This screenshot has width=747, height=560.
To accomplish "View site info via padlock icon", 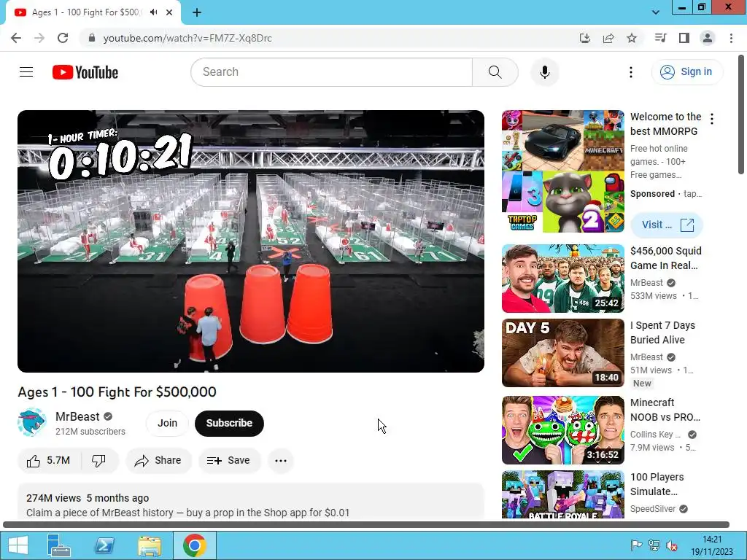I will click(92, 38).
